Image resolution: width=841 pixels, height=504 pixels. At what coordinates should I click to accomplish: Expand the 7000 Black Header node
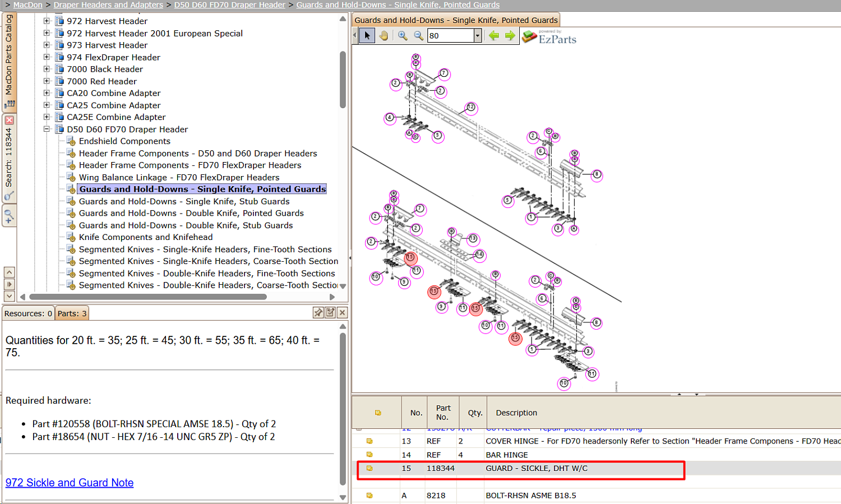tap(47, 69)
